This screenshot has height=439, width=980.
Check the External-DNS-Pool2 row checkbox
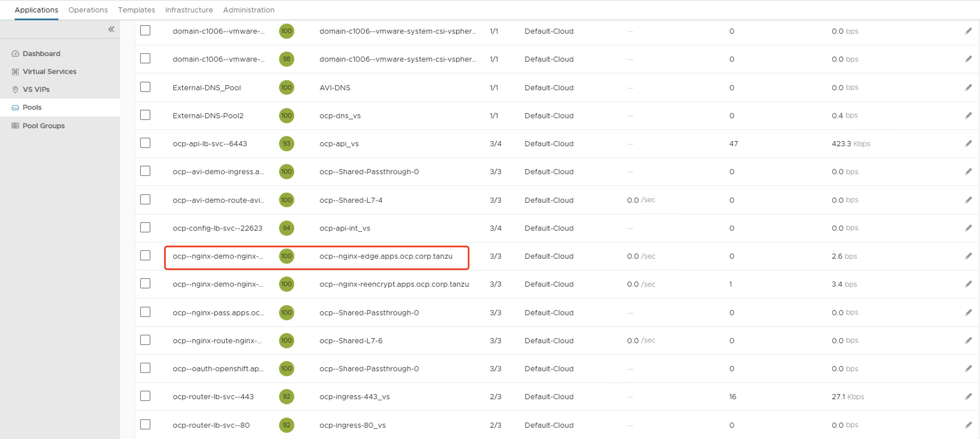(145, 115)
